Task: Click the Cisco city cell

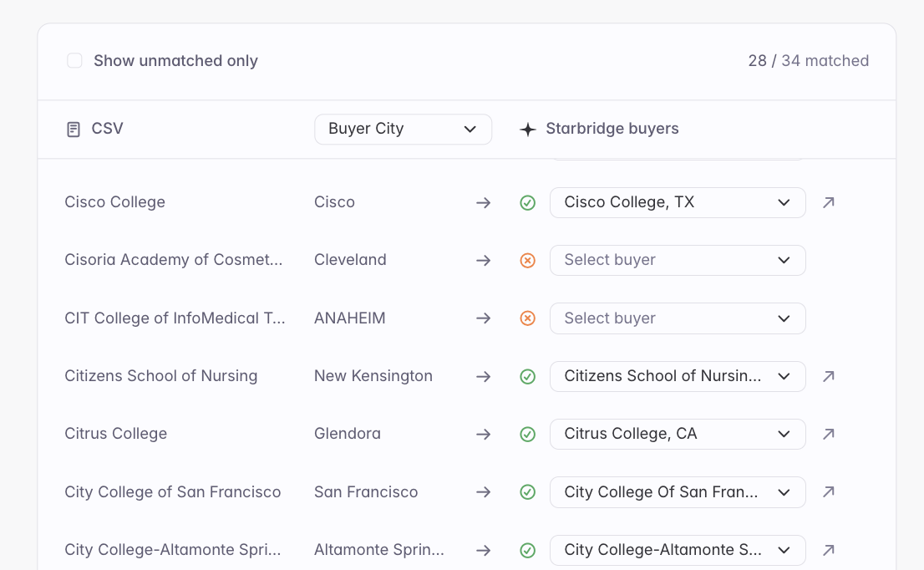Action: [334, 202]
